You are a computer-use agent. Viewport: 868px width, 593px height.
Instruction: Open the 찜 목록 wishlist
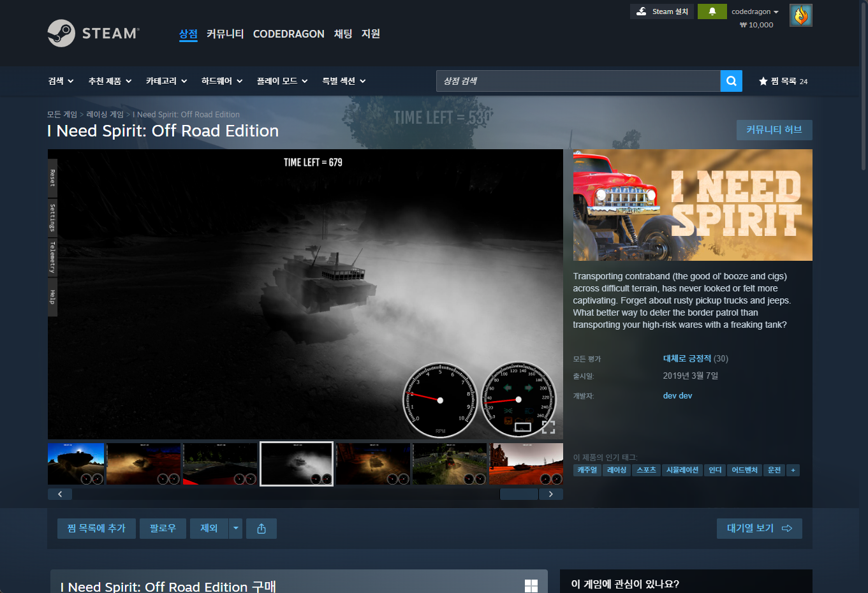tap(783, 81)
